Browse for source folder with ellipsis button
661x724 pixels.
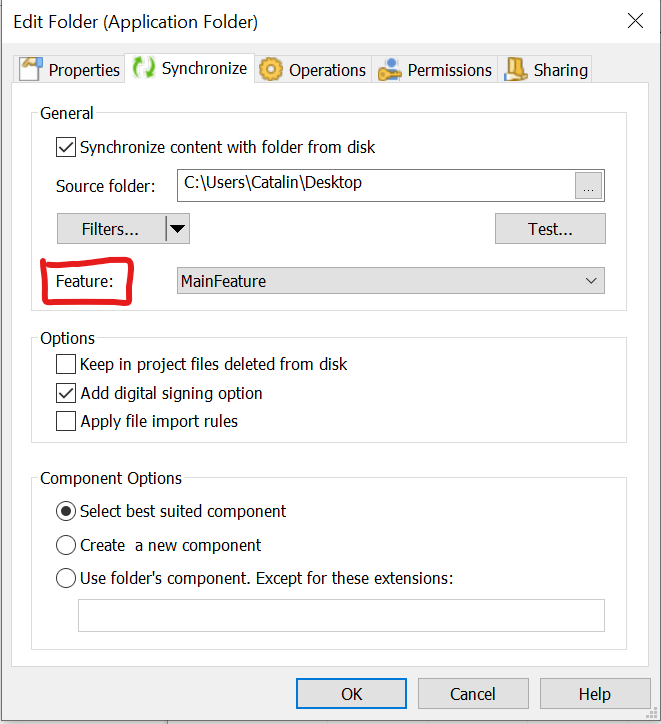(x=589, y=186)
